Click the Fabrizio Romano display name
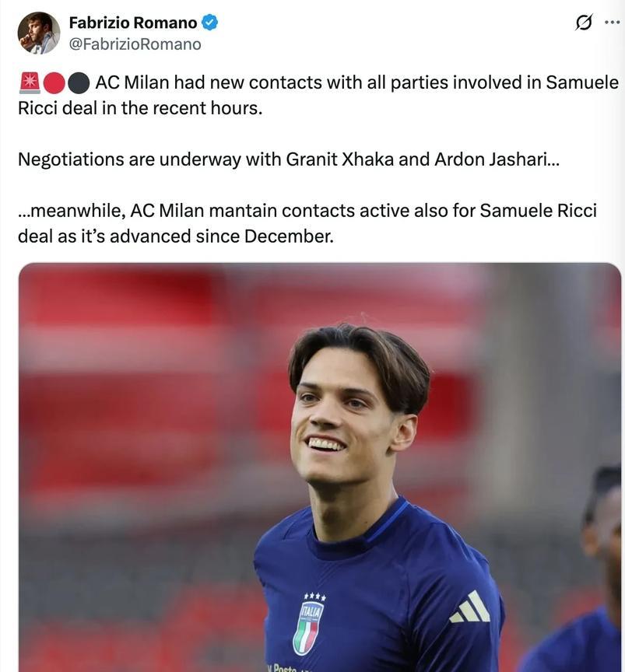 tap(133, 23)
